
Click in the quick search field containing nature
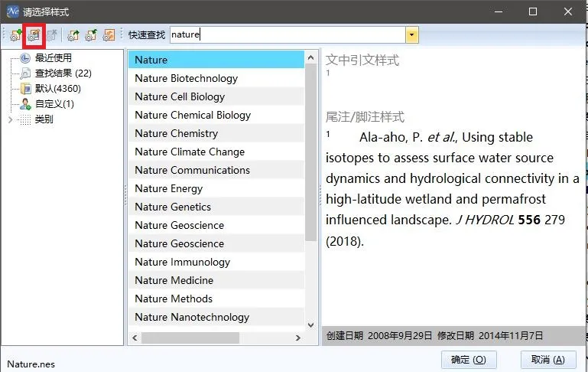click(288, 35)
